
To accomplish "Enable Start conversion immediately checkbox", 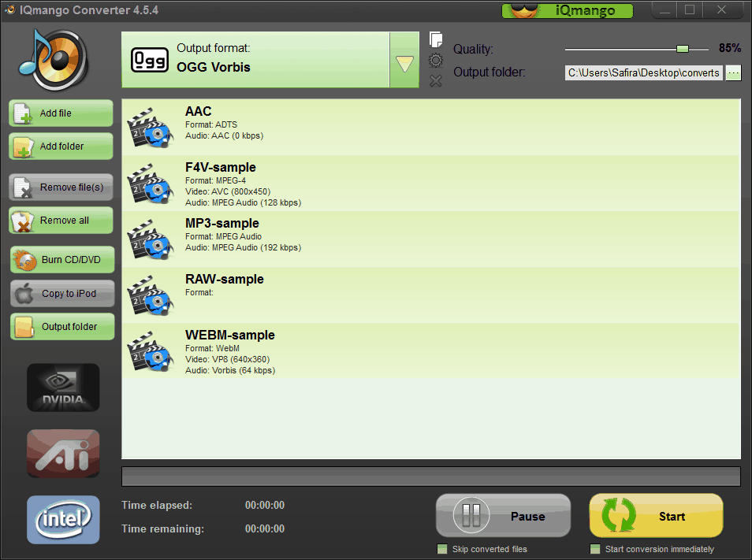I will point(595,549).
